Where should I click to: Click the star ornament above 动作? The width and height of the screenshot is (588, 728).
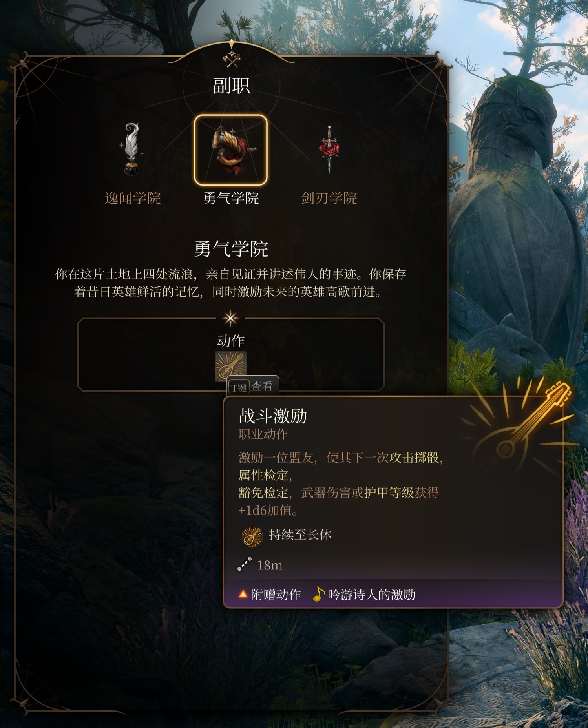click(231, 318)
